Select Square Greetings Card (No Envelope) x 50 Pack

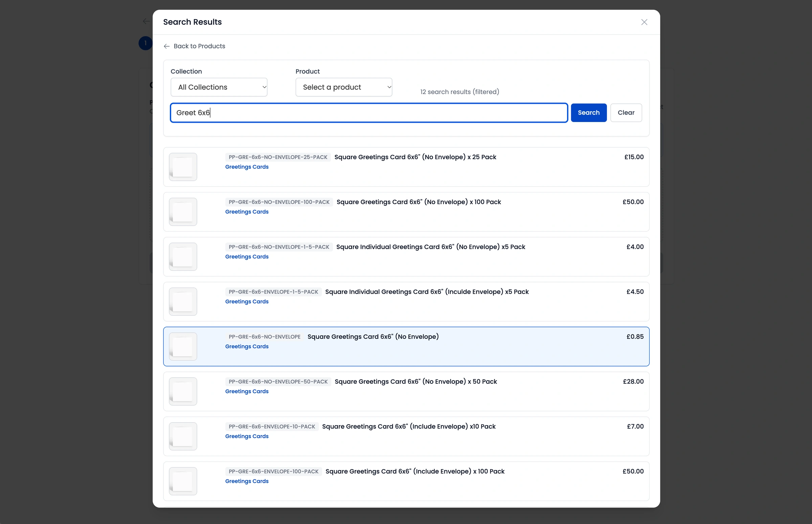coord(416,381)
